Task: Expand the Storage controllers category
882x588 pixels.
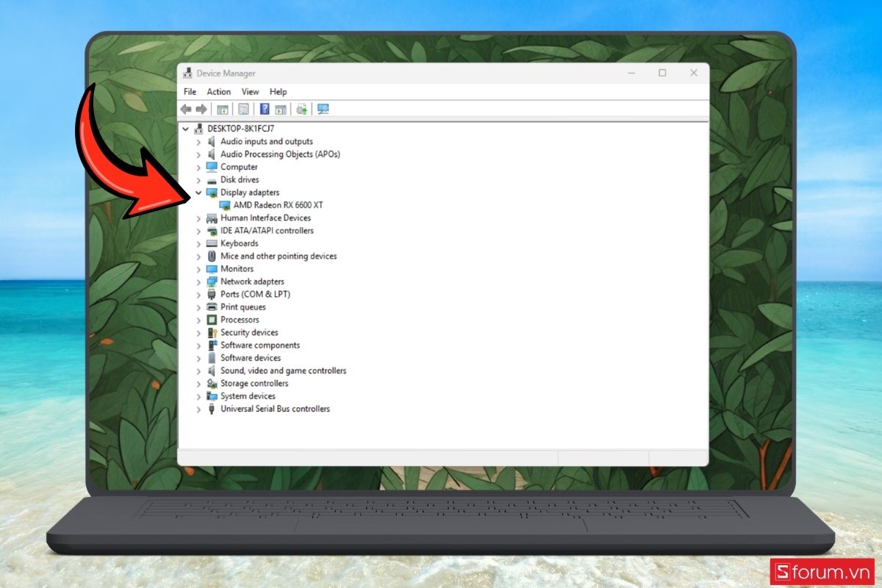Action: pos(198,384)
